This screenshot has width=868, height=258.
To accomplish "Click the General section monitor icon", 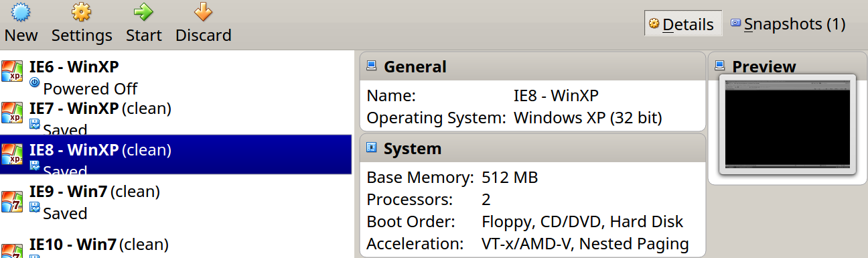I will 372,66.
